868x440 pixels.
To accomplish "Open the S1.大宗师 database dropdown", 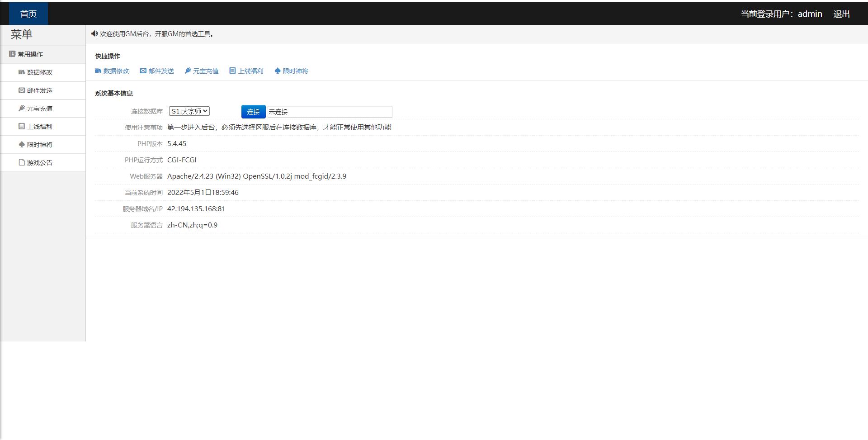I will [x=189, y=111].
